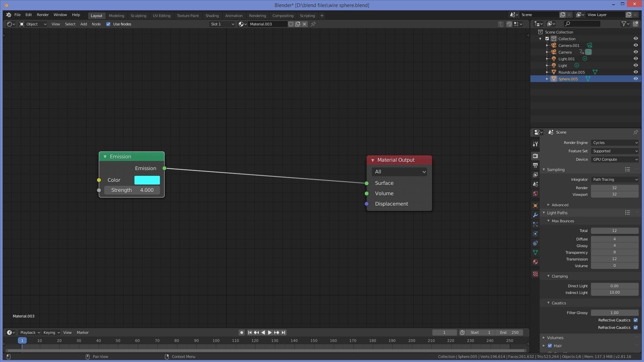Disable Reflective Caustics checkbox
Image resolution: width=644 pixels, height=362 pixels.
coord(636,320)
